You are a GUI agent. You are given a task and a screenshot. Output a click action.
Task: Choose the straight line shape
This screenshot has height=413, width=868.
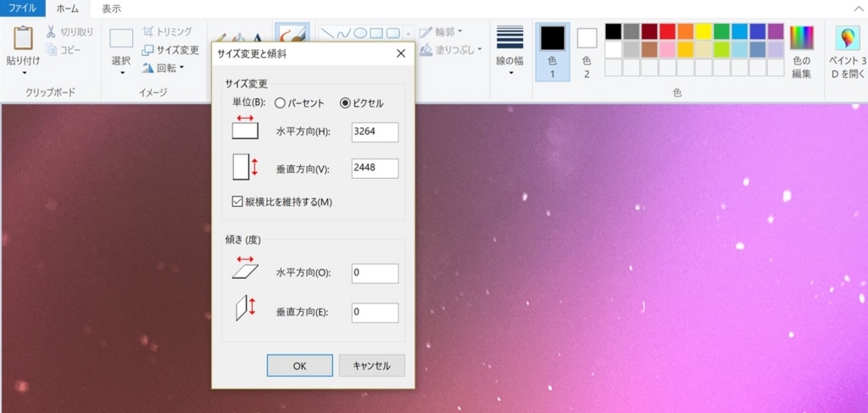pyautogui.click(x=328, y=33)
